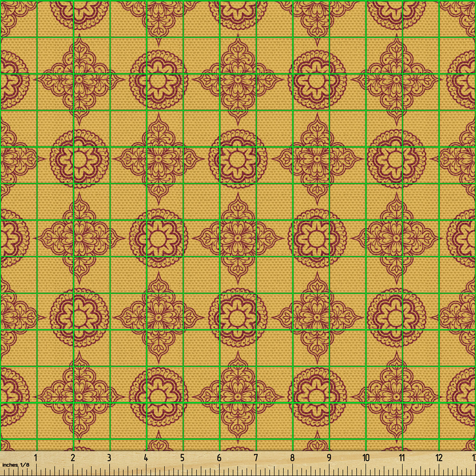Click the number 12 on the ruler
The image size is (476, 476).
pyautogui.click(x=439, y=458)
